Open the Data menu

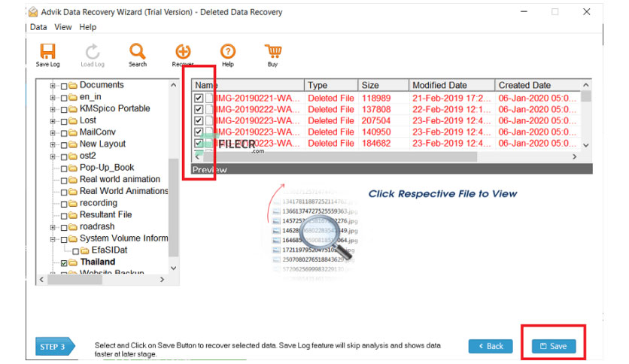(38, 27)
